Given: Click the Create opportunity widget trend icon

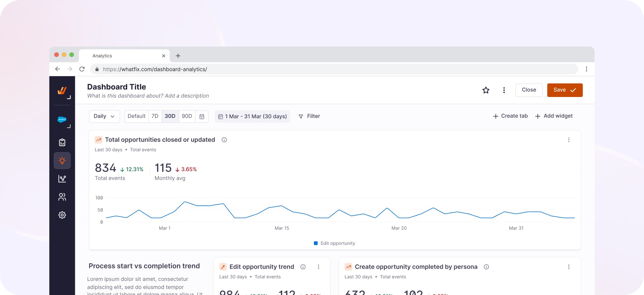Looking at the screenshot, I should (x=349, y=267).
